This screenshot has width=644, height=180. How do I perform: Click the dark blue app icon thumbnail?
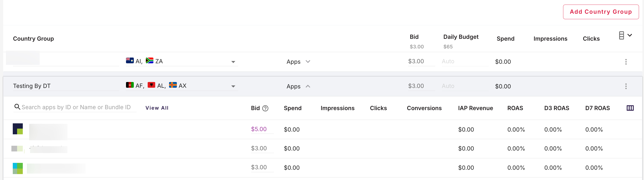tap(18, 129)
